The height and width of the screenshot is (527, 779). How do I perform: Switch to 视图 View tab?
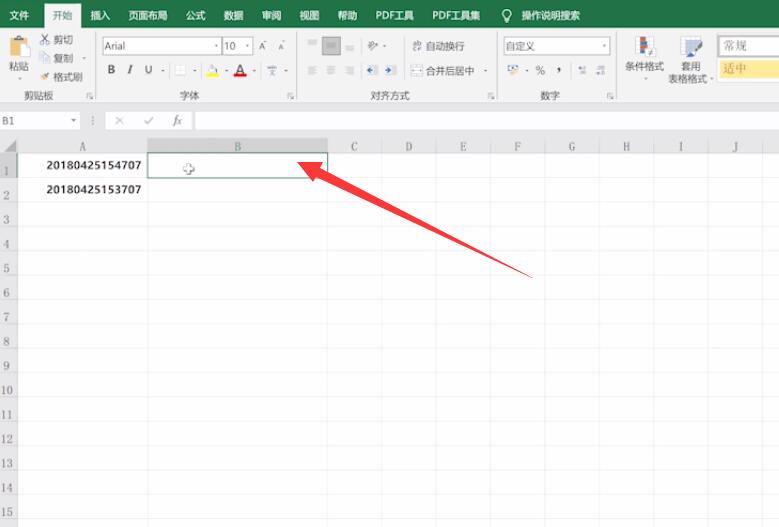coord(309,15)
